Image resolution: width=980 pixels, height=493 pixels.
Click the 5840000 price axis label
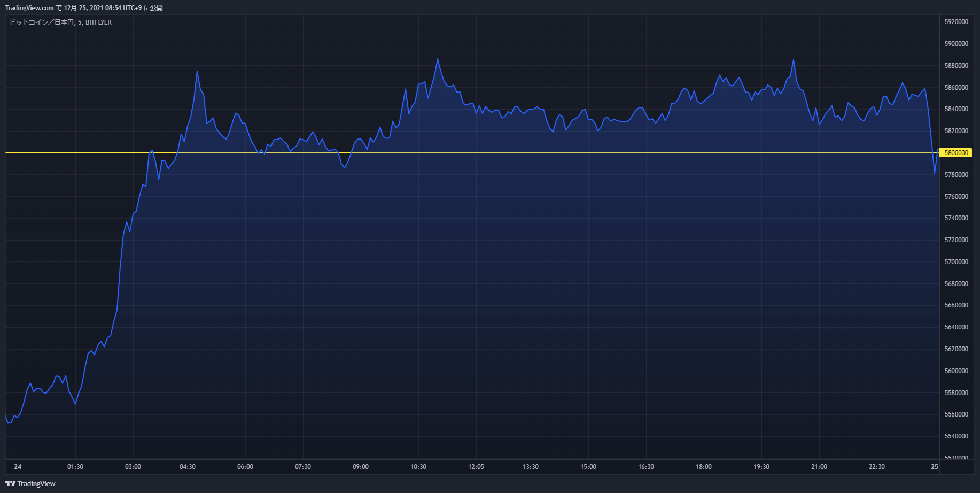[956, 109]
